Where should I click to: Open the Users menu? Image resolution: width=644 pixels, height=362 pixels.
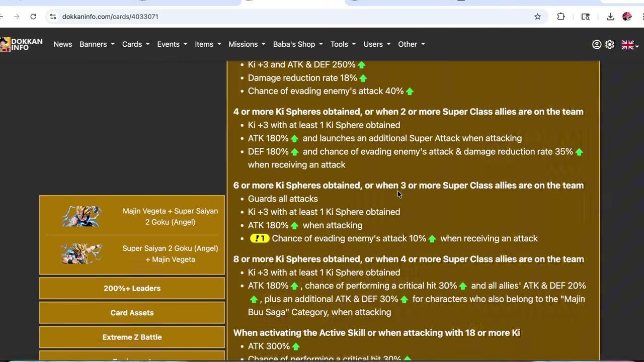coord(377,44)
